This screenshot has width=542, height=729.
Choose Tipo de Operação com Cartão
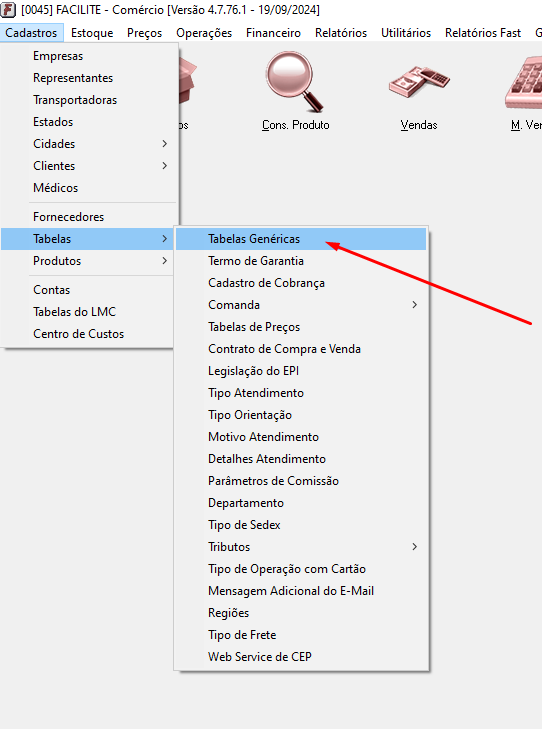pos(301,569)
